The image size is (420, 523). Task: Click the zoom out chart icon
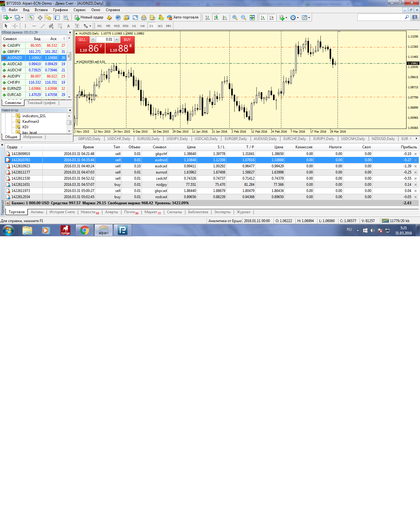click(x=244, y=18)
